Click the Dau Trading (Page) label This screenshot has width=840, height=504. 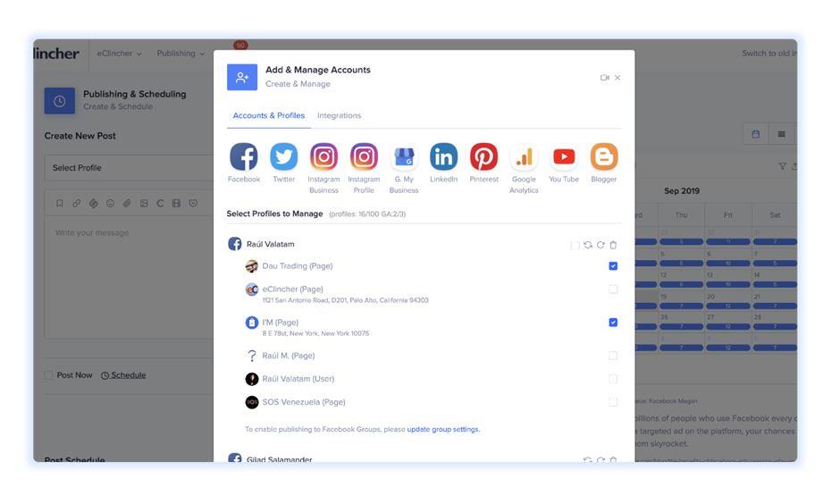(298, 265)
